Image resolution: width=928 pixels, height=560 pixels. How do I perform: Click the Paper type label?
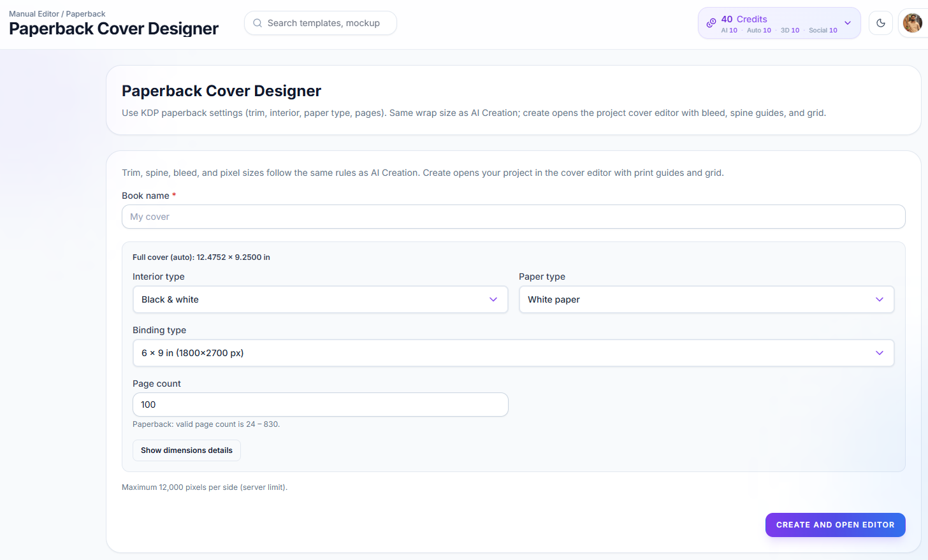pyautogui.click(x=542, y=276)
